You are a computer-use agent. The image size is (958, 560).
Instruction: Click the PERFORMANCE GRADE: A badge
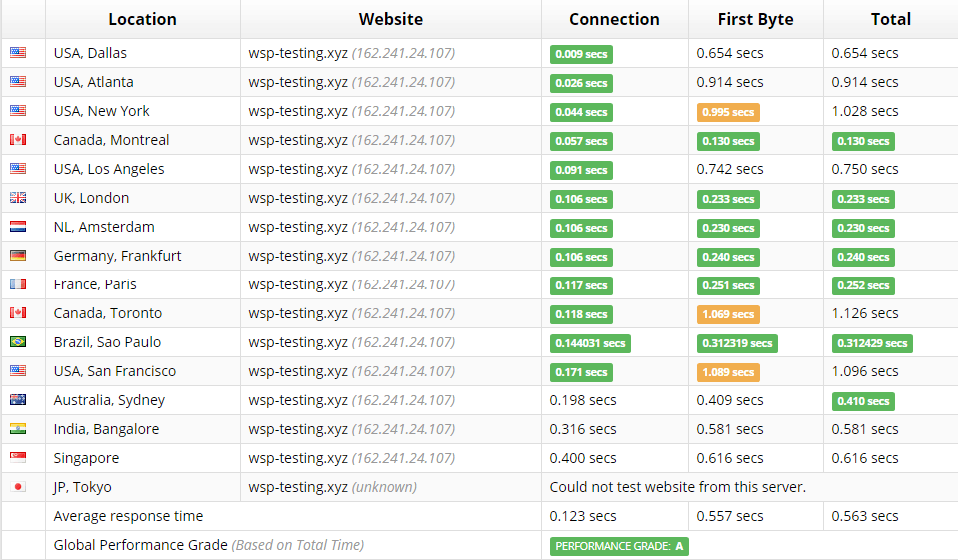pos(619,546)
